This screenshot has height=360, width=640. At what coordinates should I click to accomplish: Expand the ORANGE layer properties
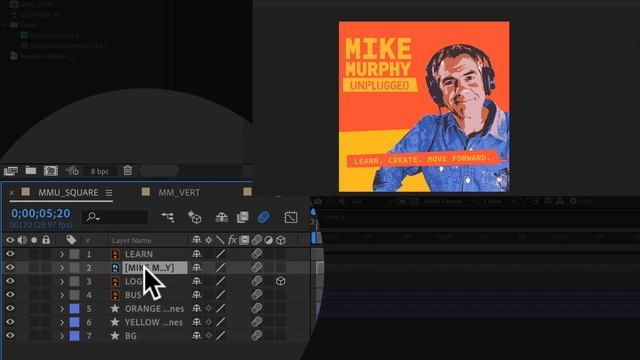62,309
